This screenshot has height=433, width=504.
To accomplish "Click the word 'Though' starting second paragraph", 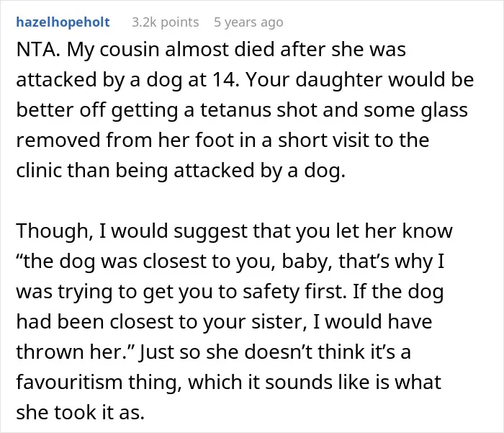I will (x=53, y=231).
